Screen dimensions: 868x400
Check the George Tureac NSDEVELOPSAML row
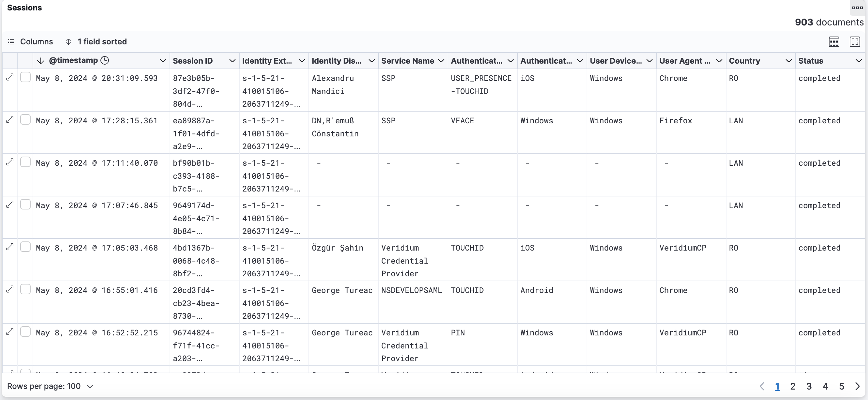click(26, 289)
